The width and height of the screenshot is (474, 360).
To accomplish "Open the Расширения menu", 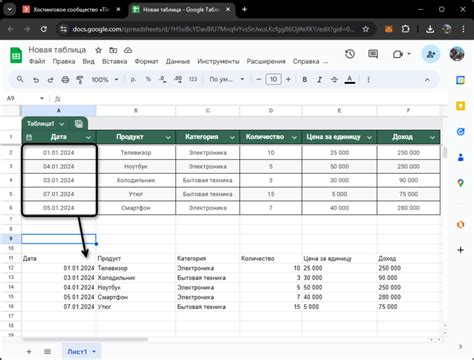I will tap(266, 61).
